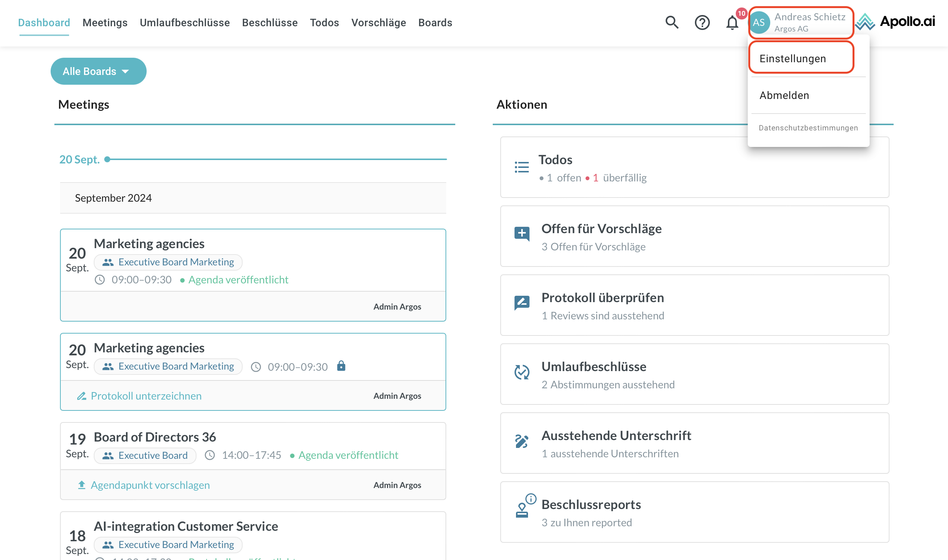The height and width of the screenshot is (560, 948).
Task: Click the lock icon on Marketing agencies
Action: pyautogui.click(x=341, y=366)
